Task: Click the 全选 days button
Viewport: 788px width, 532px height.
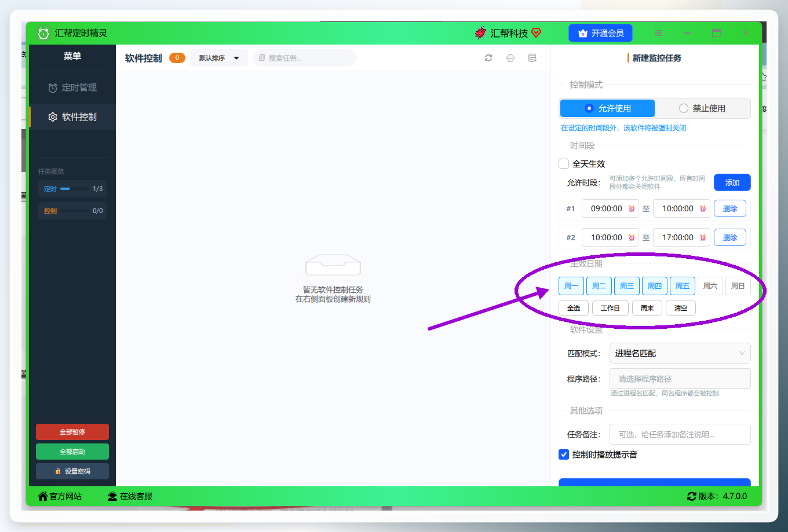Action: (574, 308)
